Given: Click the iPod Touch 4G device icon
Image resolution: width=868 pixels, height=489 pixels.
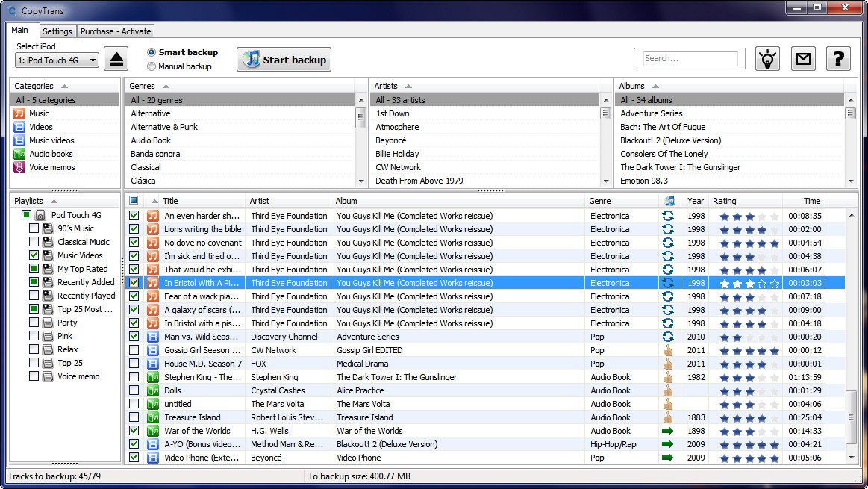Looking at the screenshot, I should [x=40, y=215].
